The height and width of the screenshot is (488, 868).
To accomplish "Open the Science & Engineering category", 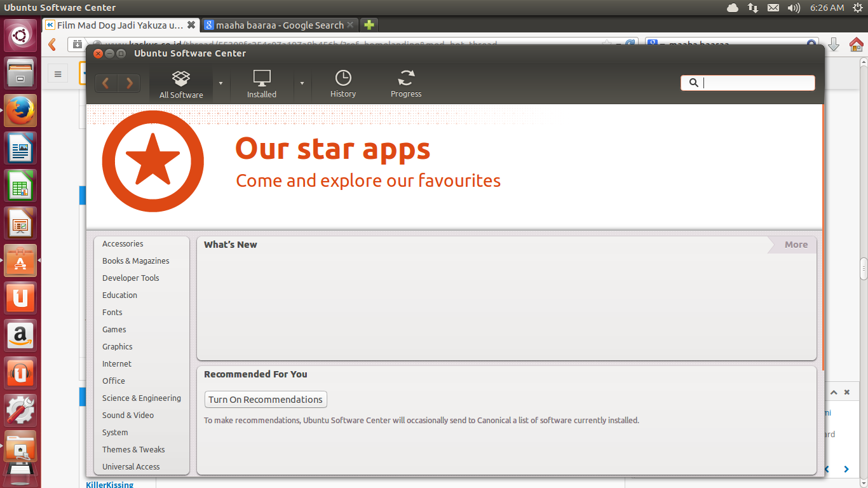I will tap(142, 398).
